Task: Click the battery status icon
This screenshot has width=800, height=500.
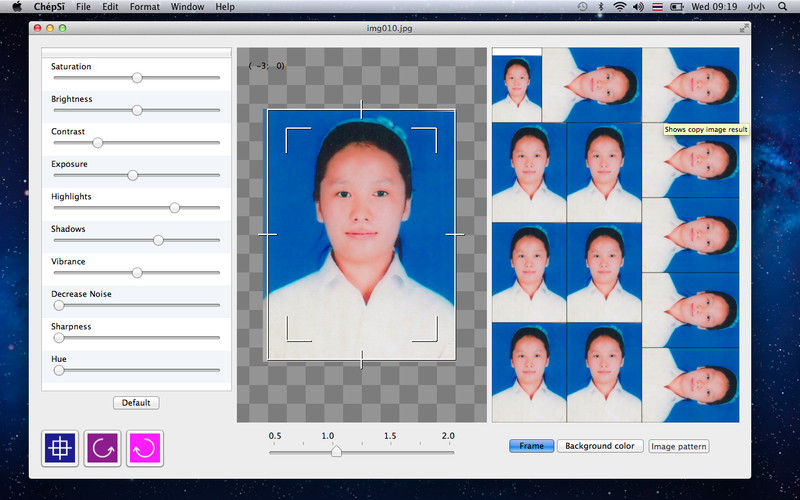Action: point(677,7)
